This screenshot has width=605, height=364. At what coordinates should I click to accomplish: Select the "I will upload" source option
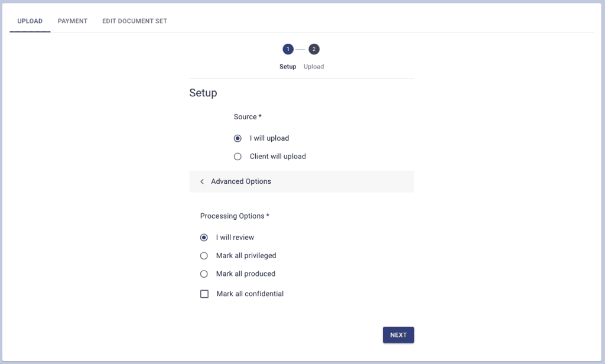pos(238,138)
